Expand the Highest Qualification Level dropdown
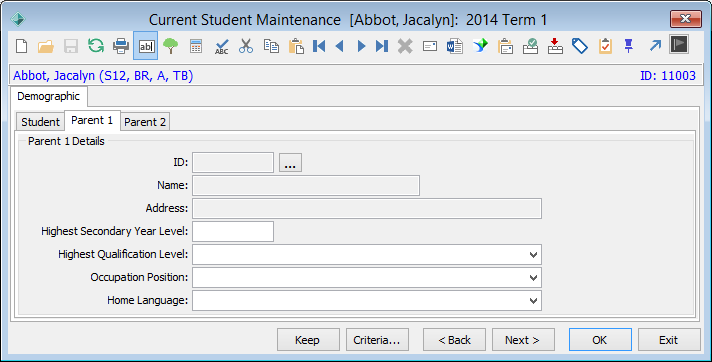 coord(534,255)
